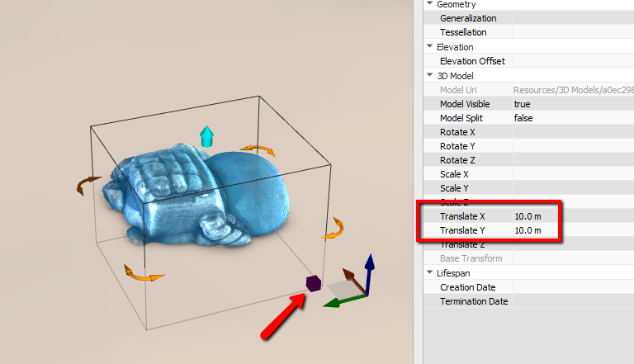Collapse the Lifespan section
634x364 pixels.
pos(429,272)
